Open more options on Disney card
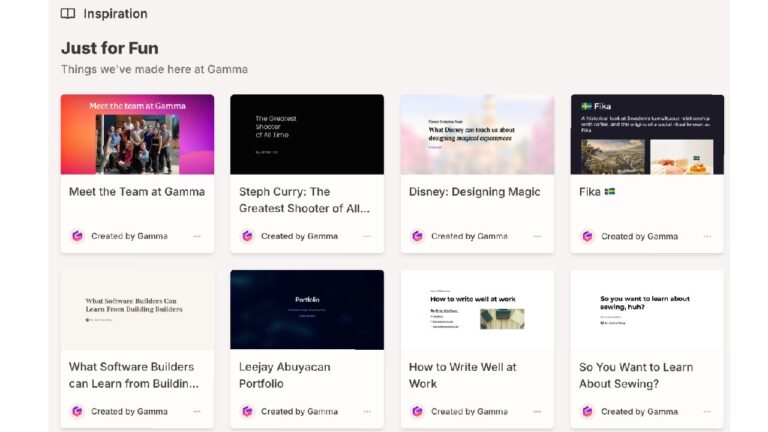Image resolution: width=768 pixels, height=432 pixels. point(537,236)
